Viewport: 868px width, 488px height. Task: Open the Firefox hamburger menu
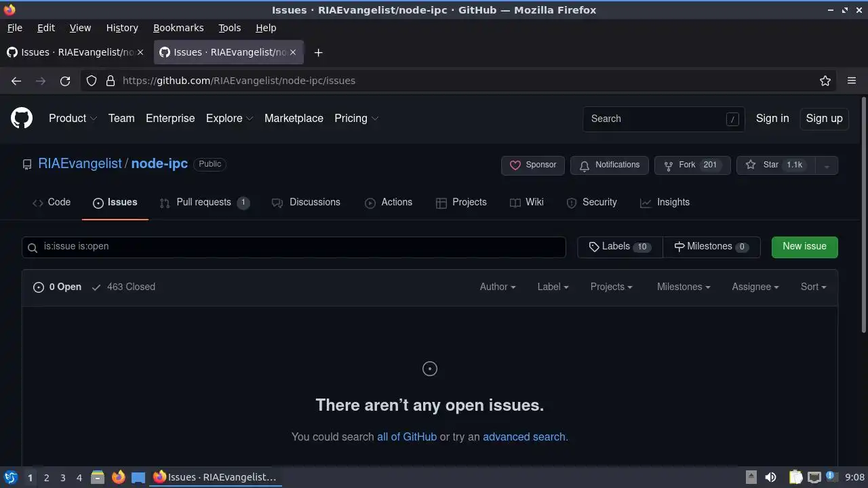click(852, 81)
